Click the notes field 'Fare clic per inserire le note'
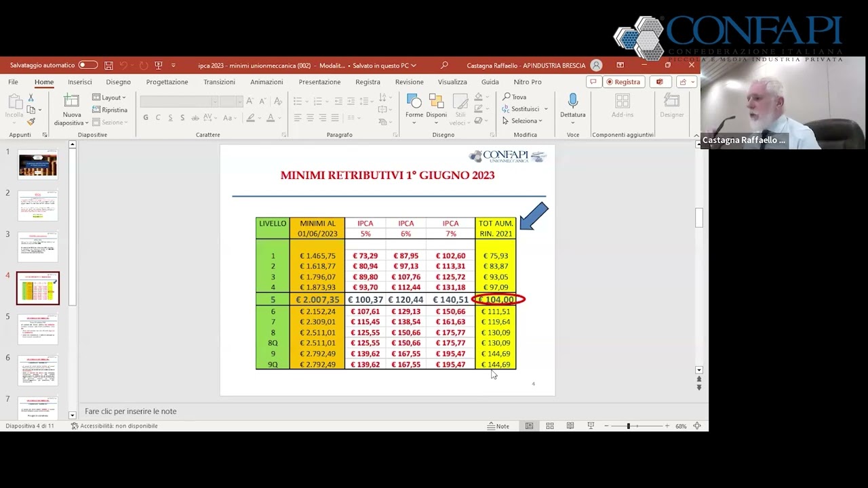This screenshot has height=488, width=868. [x=130, y=411]
